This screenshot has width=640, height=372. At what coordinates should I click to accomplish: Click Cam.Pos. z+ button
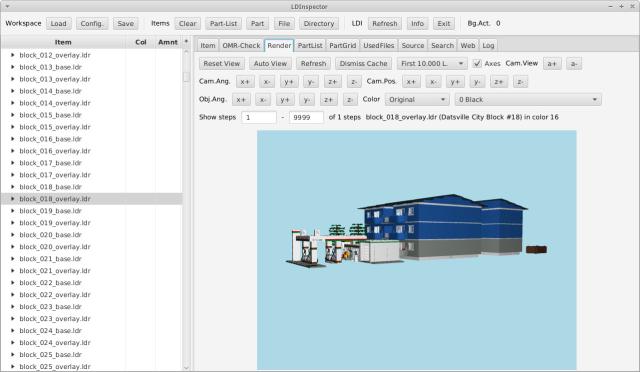499,82
